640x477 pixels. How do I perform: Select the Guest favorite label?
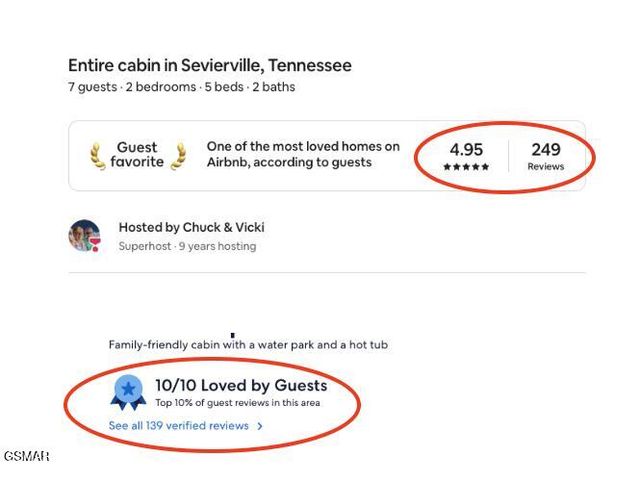coord(138,155)
